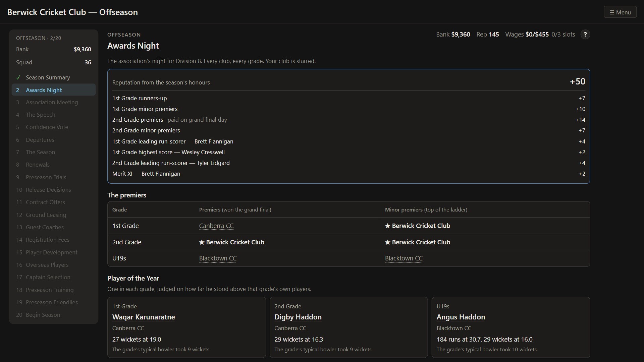The width and height of the screenshot is (644, 362).
Task: Click Blacktown CC in U19s Premiers column
Action: click(x=218, y=258)
